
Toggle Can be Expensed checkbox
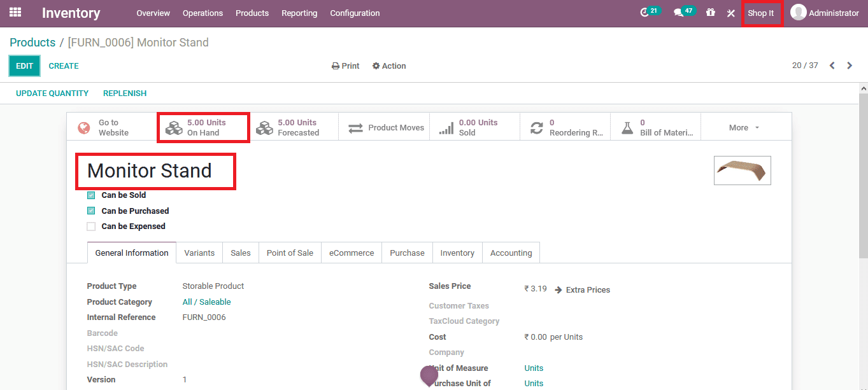click(91, 226)
